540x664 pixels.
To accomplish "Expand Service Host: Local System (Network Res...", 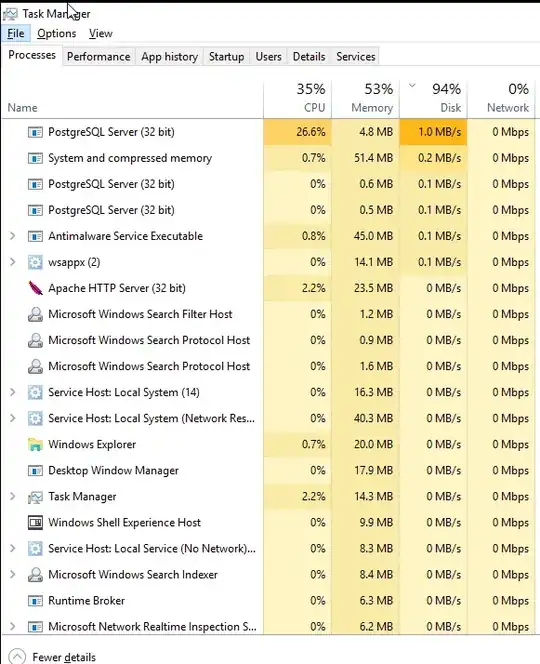I will [x=13, y=418].
